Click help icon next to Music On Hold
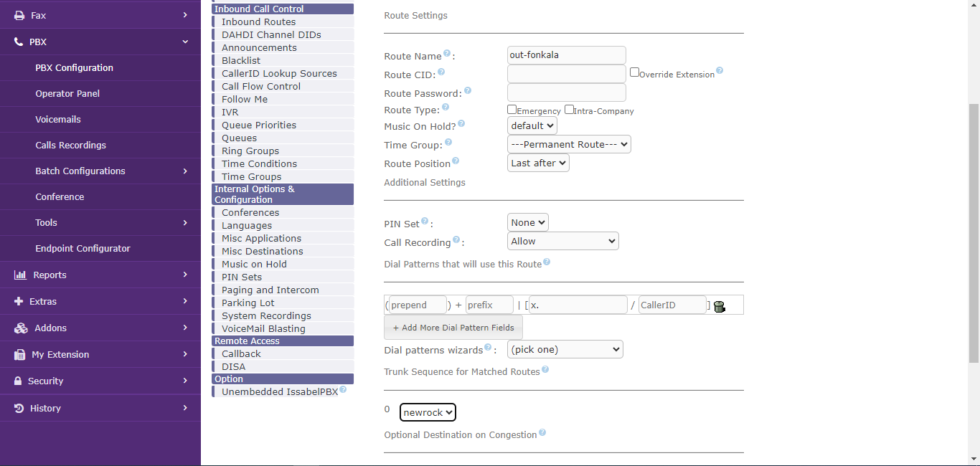The height and width of the screenshot is (466, 980). point(461,124)
